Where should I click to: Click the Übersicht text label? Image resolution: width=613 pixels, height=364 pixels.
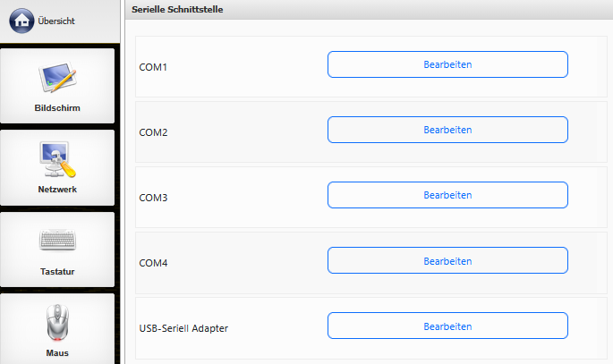(56, 21)
